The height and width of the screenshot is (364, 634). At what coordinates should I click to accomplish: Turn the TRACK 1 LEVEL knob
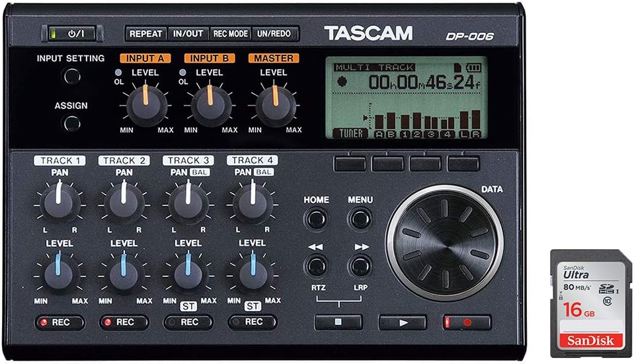[59, 274]
